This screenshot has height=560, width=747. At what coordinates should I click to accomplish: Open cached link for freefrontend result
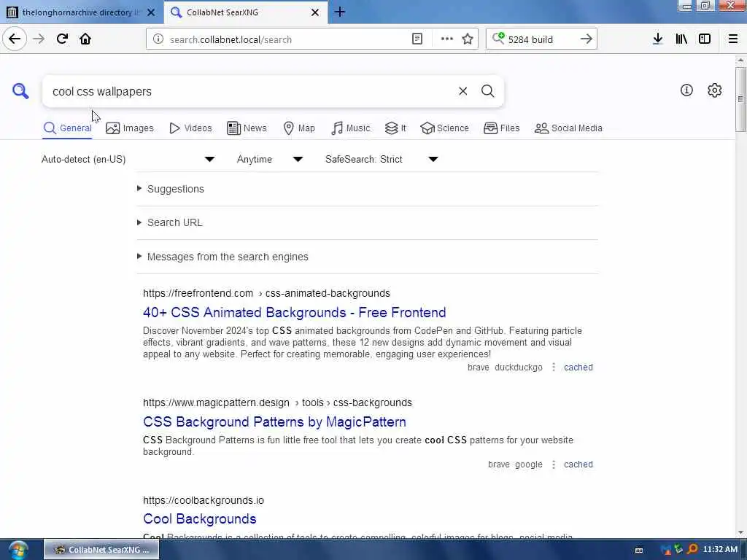coord(578,367)
